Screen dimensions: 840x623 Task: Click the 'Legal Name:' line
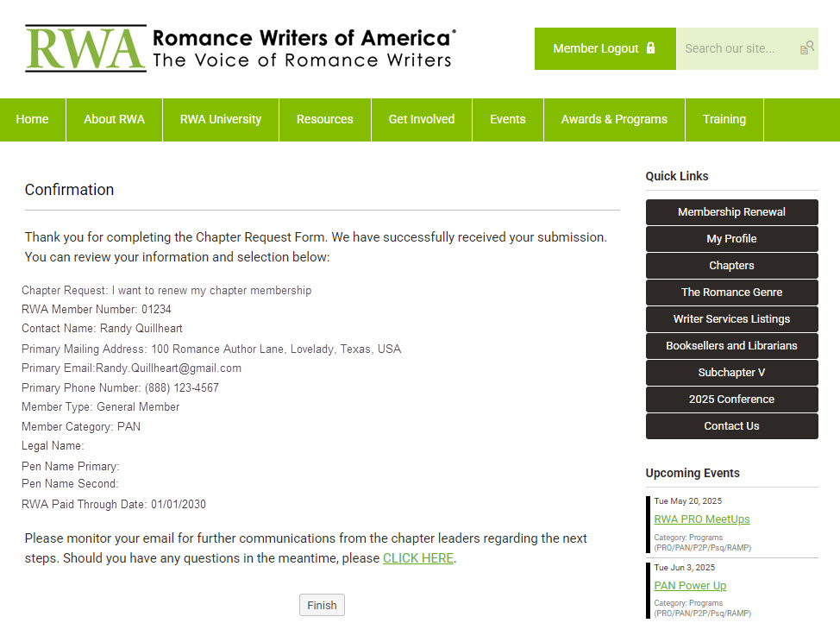tap(53, 446)
